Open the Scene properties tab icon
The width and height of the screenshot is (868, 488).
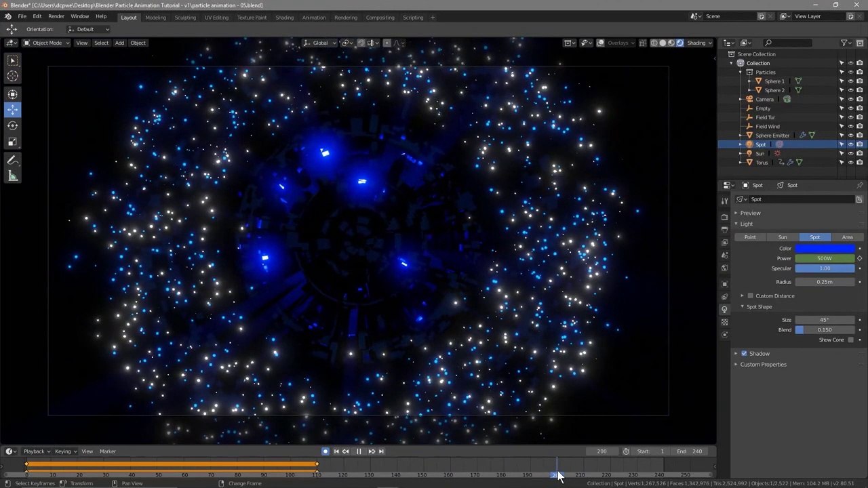pyautogui.click(x=724, y=255)
